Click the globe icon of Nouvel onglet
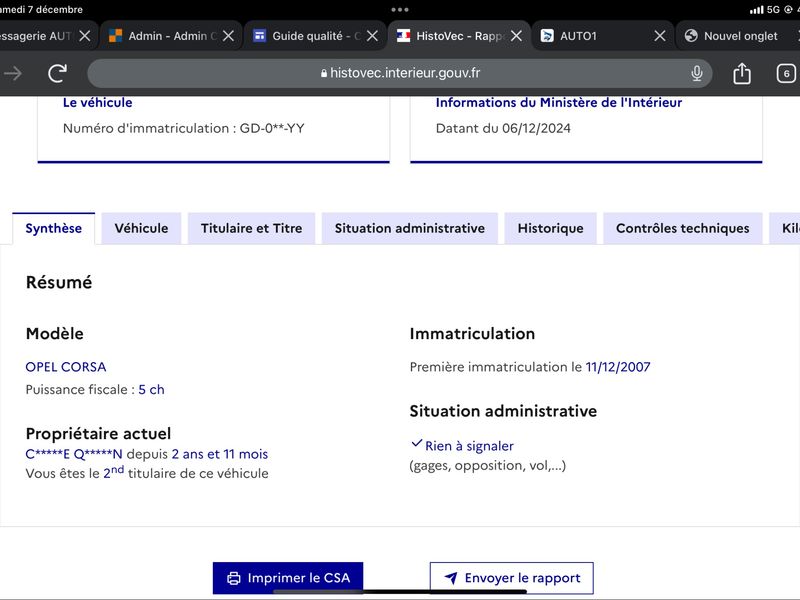 (x=691, y=36)
